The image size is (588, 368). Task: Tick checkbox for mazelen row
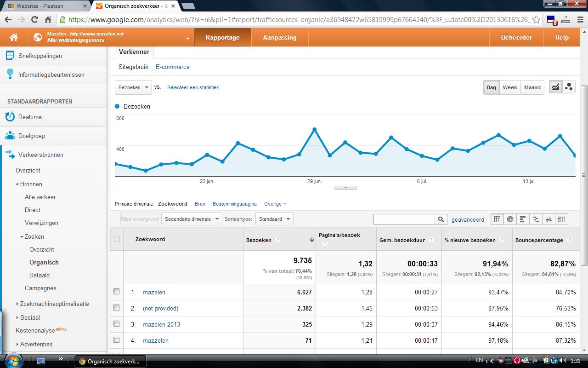(116, 292)
